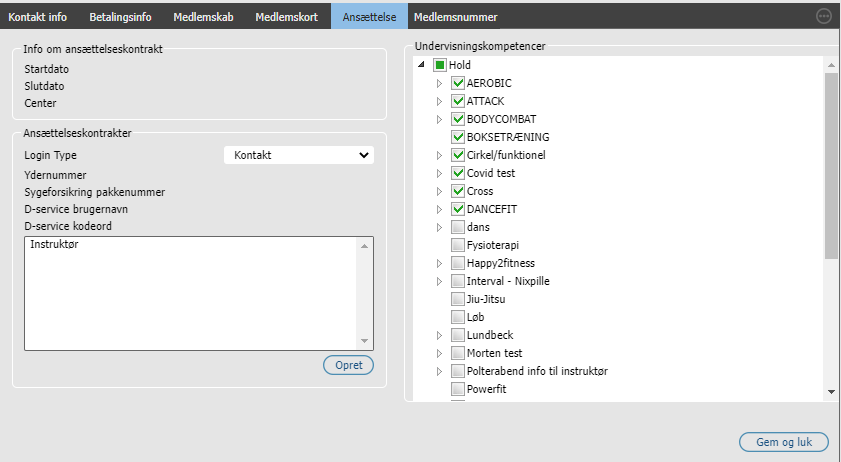Open the Medlemskort tab
The height and width of the screenshot is (462, 841).
coord(286,17)
